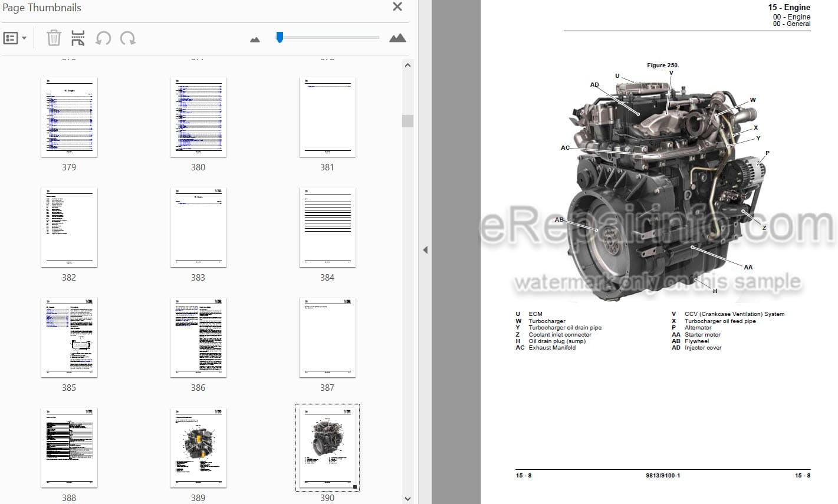Click the 'Flywheel' legend entry

(696, 341)
